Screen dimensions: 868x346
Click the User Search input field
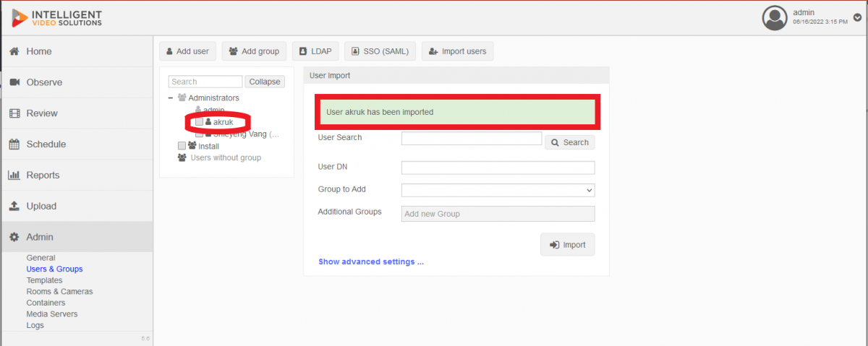(x=472, y=138)
